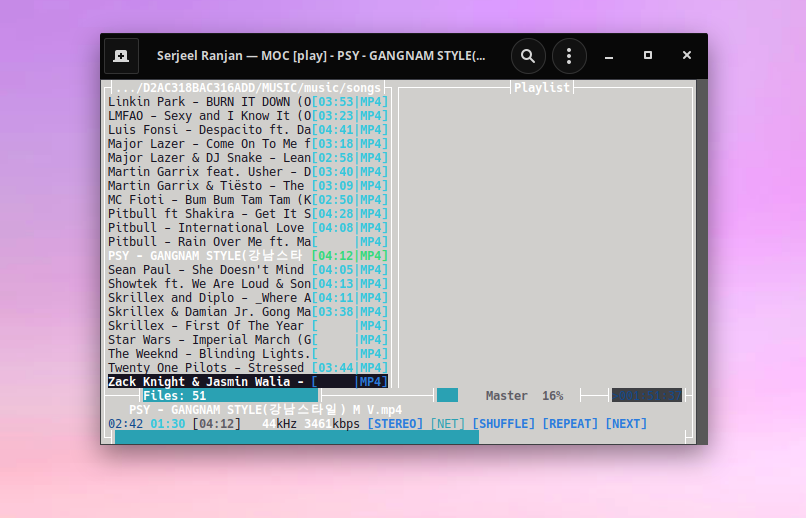
Task: Select Skrillex and Diplo - Where A
Action: point(248,298)
